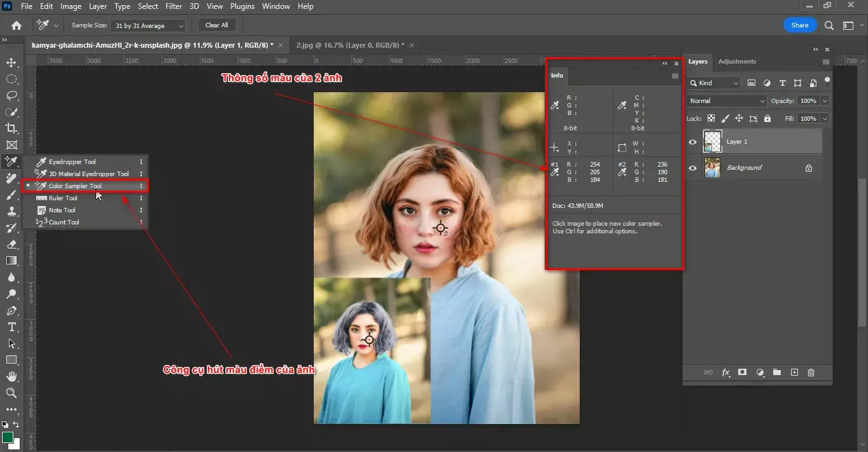Add a layer mask in Layers panel

click(742, 373)
